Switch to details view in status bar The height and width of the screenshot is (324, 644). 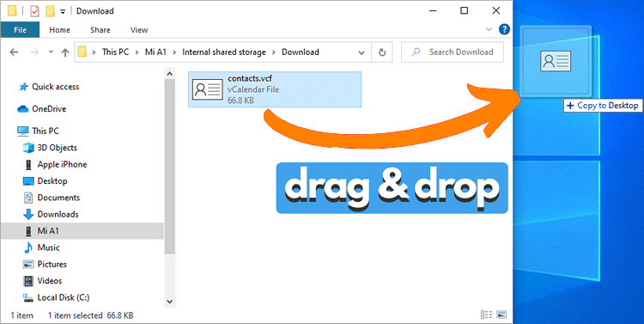486,315
